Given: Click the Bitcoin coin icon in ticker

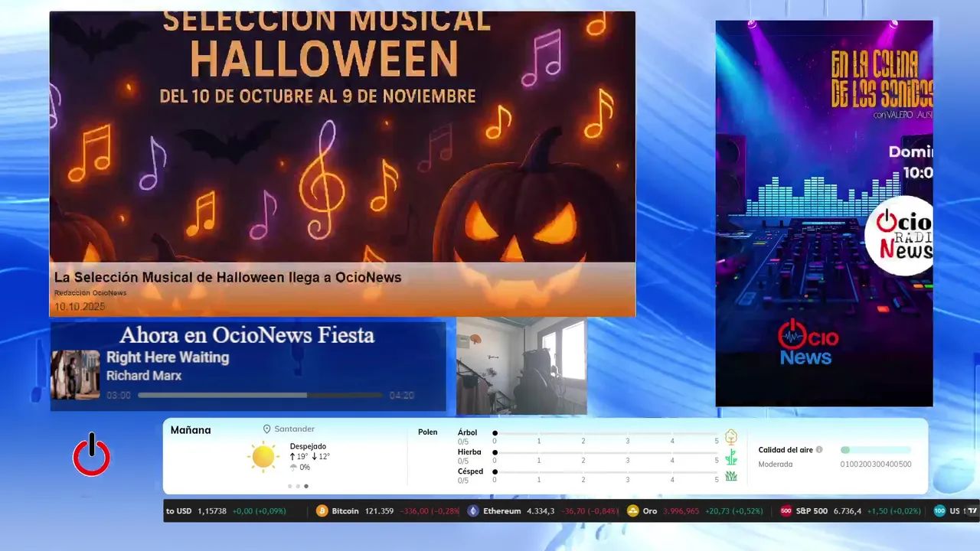Looking at the screenshot, I should point(322,511).
